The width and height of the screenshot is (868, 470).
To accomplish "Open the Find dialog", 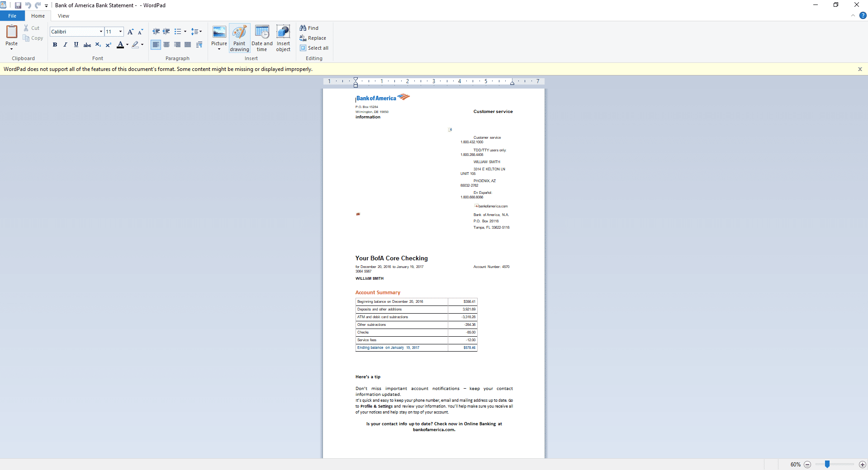I will coord(309,28).
